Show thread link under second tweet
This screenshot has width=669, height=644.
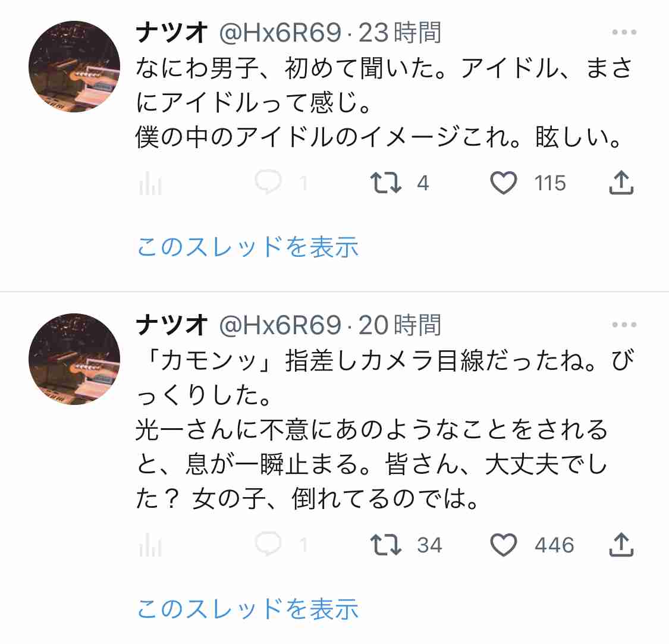(247, 608)
